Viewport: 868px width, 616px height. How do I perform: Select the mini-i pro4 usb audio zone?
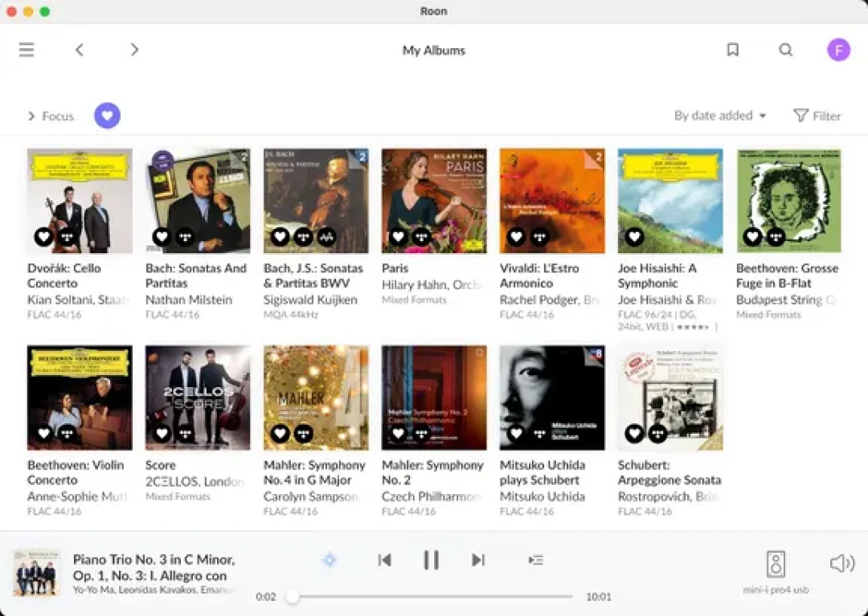[776, 573]
